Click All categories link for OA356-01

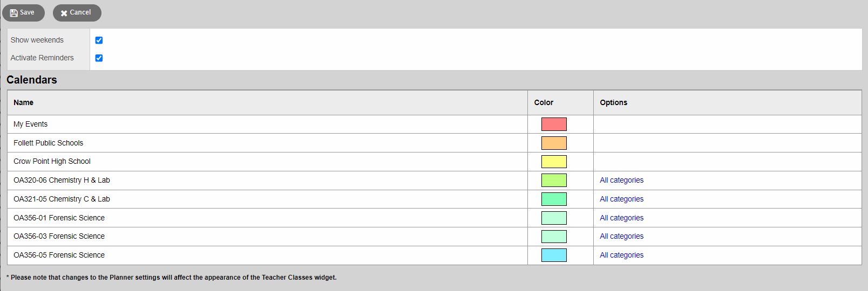point(621,218)
